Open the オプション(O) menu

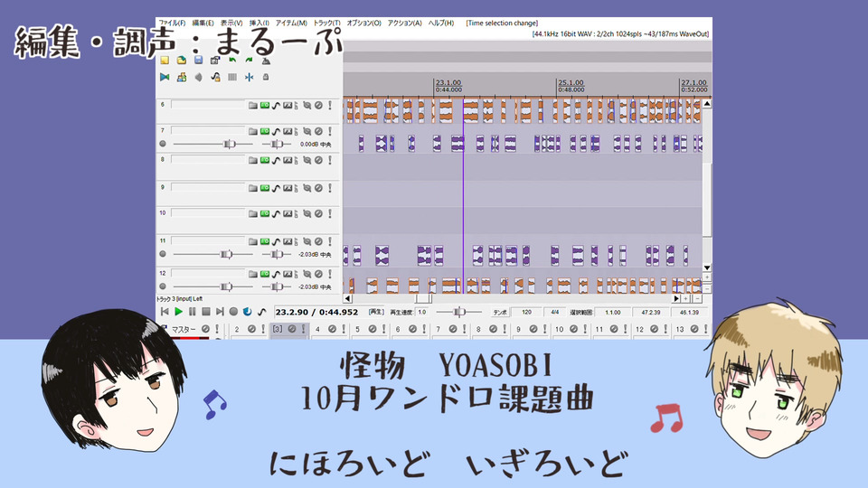(x=363, y=23)
